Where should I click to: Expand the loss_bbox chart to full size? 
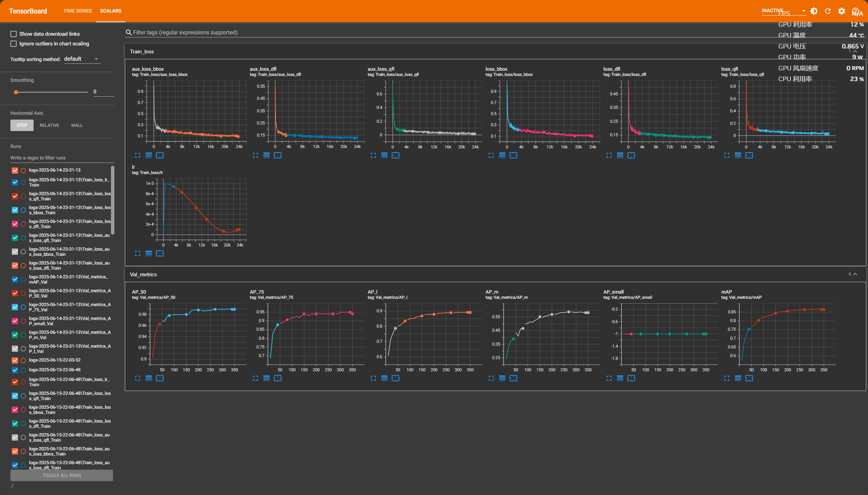tap(491, 155)
